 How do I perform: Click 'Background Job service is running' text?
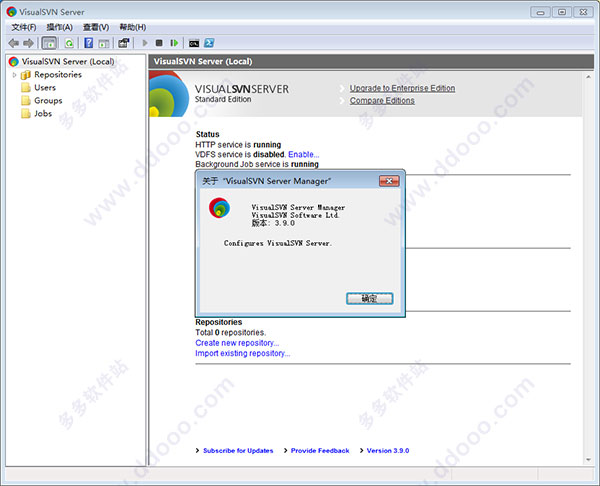[257, 164]
